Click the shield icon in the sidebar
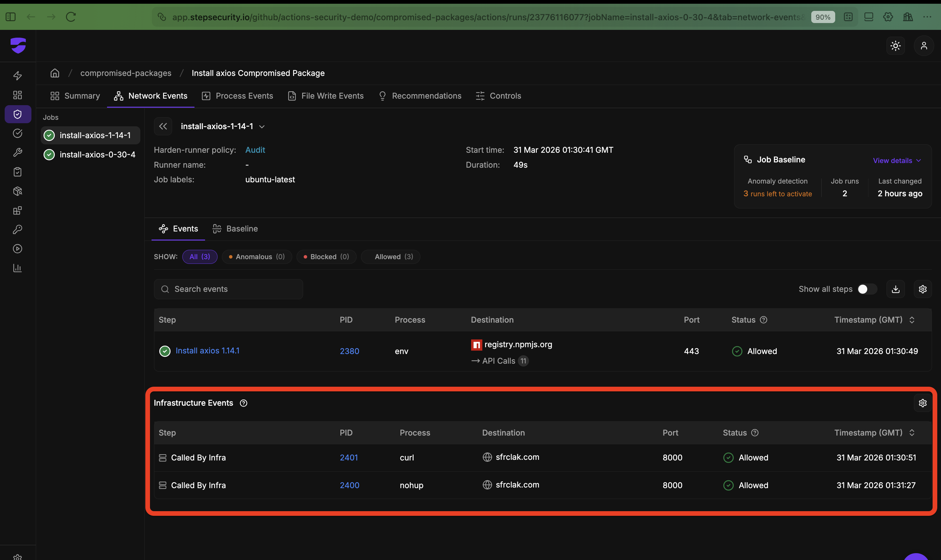This screenshot has height=560, width=941. [18, 114]
